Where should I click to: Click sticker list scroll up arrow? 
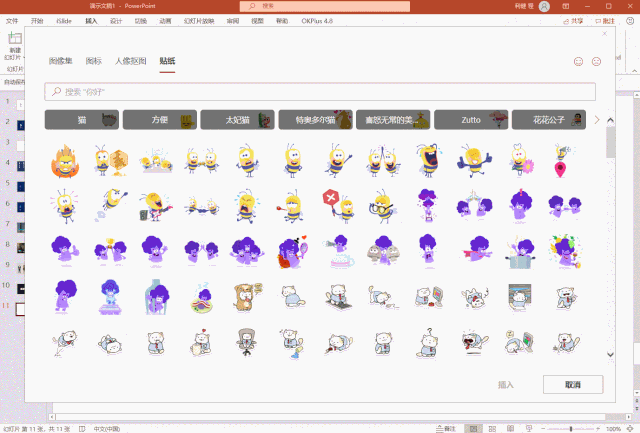tap(610, 120)
